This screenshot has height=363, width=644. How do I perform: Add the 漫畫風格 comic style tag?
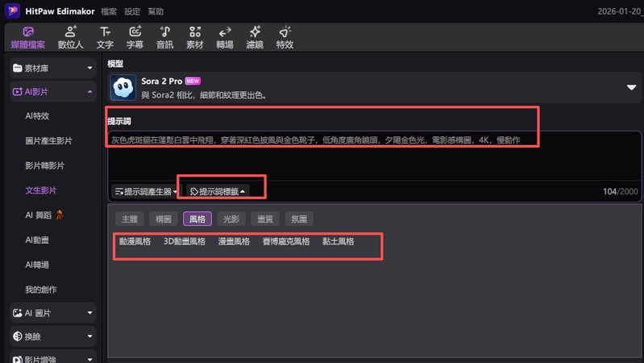coord(234,241)
